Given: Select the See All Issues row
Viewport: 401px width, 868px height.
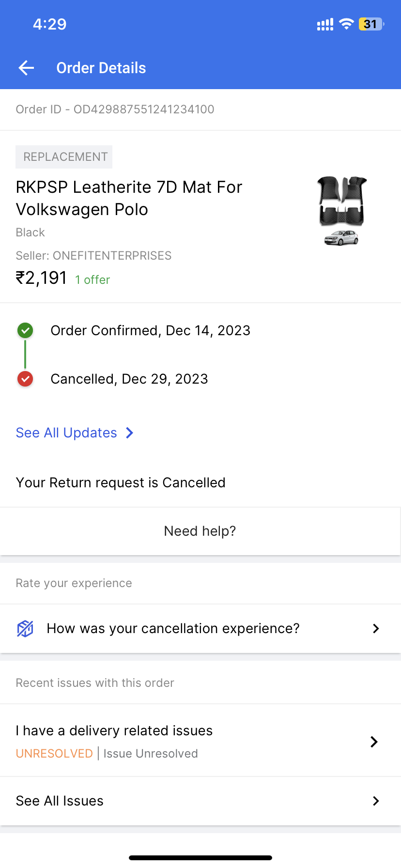Looking at the screenshot, I should 60,801.
